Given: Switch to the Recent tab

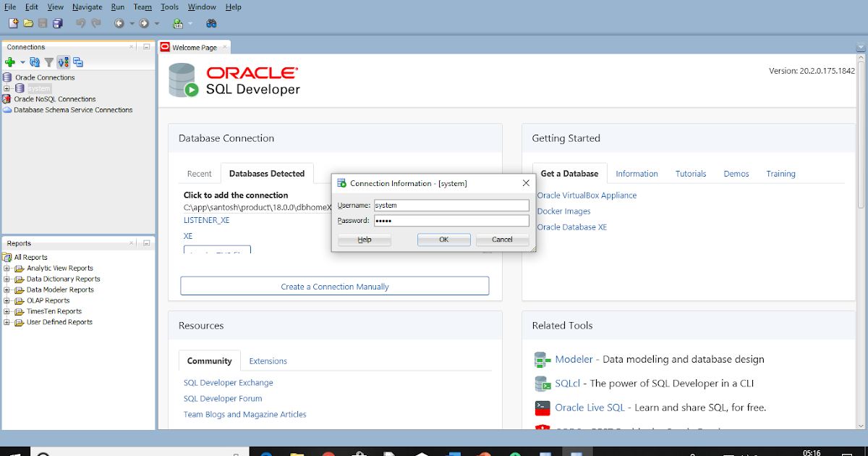Looking at the screenshot, I should [x=199, y=173].
